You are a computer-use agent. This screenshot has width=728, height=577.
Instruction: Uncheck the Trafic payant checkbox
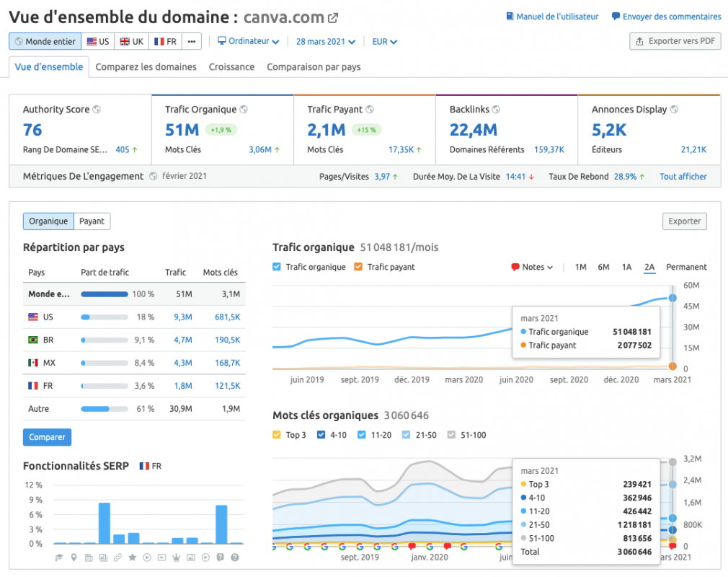click(358, 267)
